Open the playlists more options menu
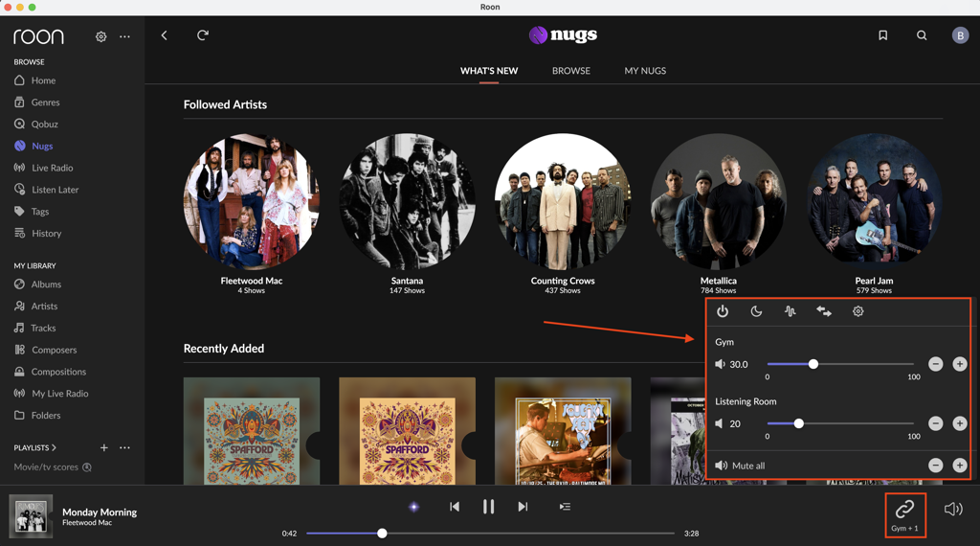The width and height of the screenshot is (980, 546). point(124,447)
